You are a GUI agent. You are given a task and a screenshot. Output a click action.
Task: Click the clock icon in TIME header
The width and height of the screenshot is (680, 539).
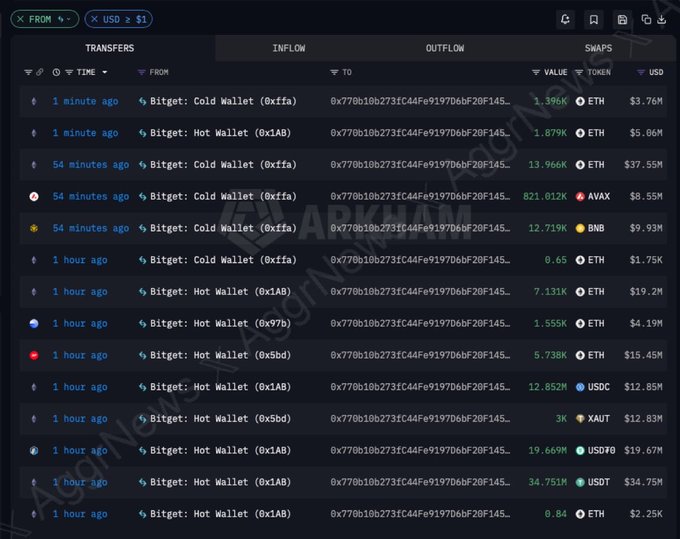[x=56, y=72]
